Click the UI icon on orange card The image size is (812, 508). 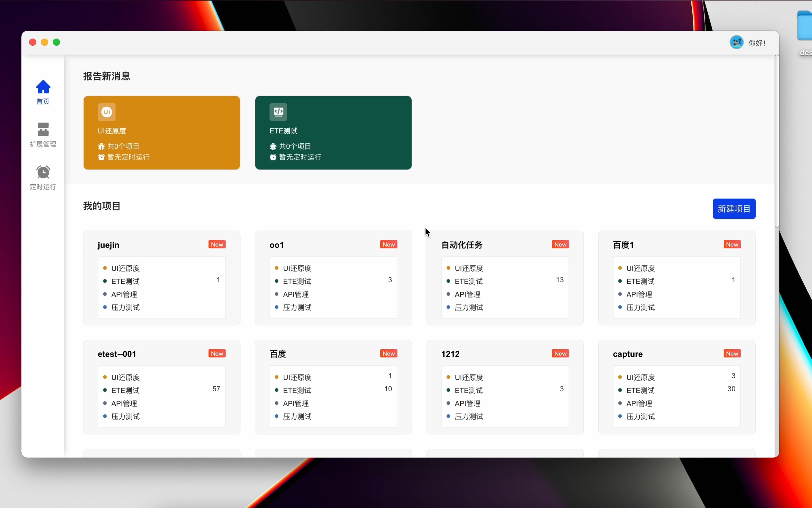pyautogui.click(x=107, y=112)
